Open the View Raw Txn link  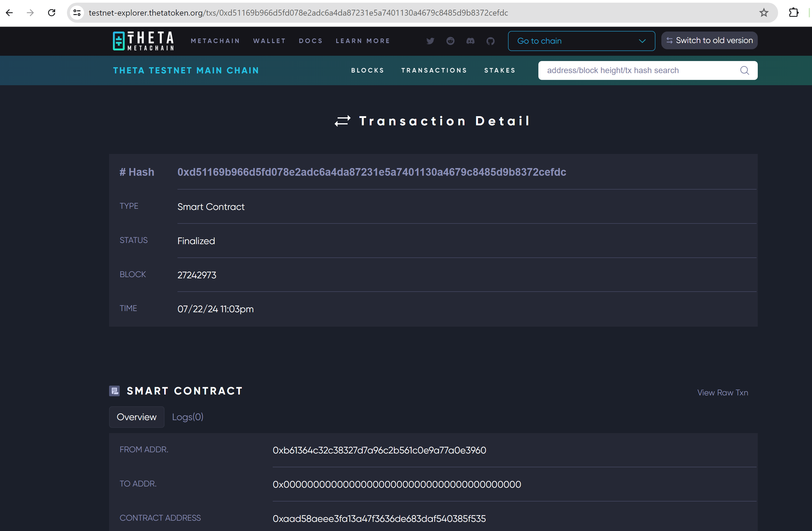click(722, 392)
